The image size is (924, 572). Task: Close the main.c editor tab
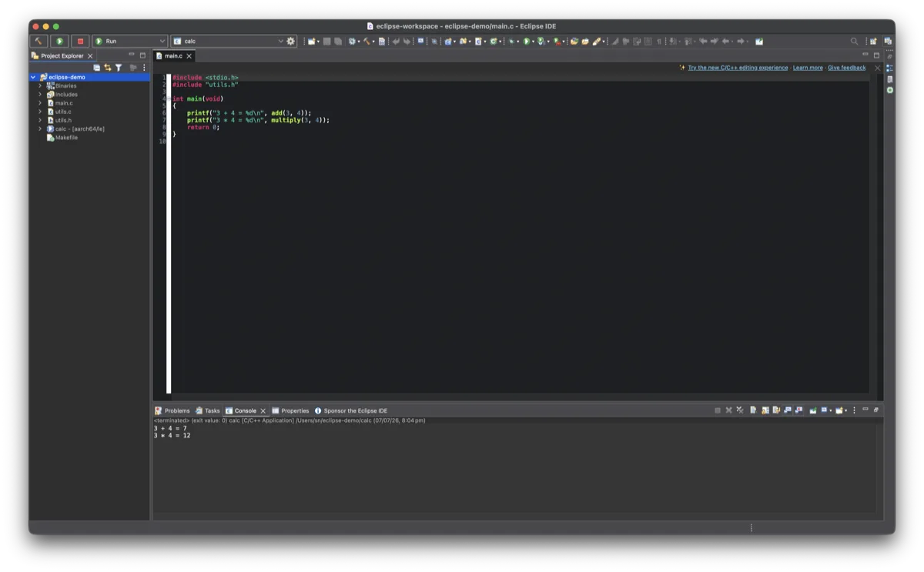189,56
